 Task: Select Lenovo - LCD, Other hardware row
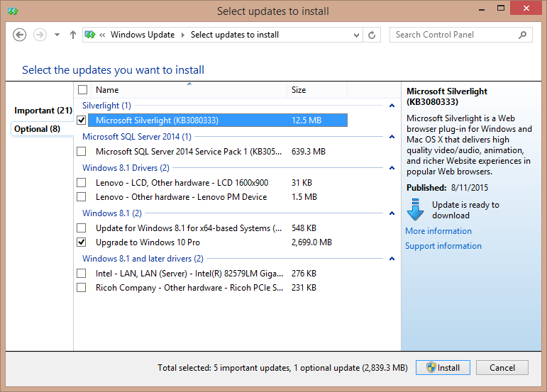pos(218,183)
